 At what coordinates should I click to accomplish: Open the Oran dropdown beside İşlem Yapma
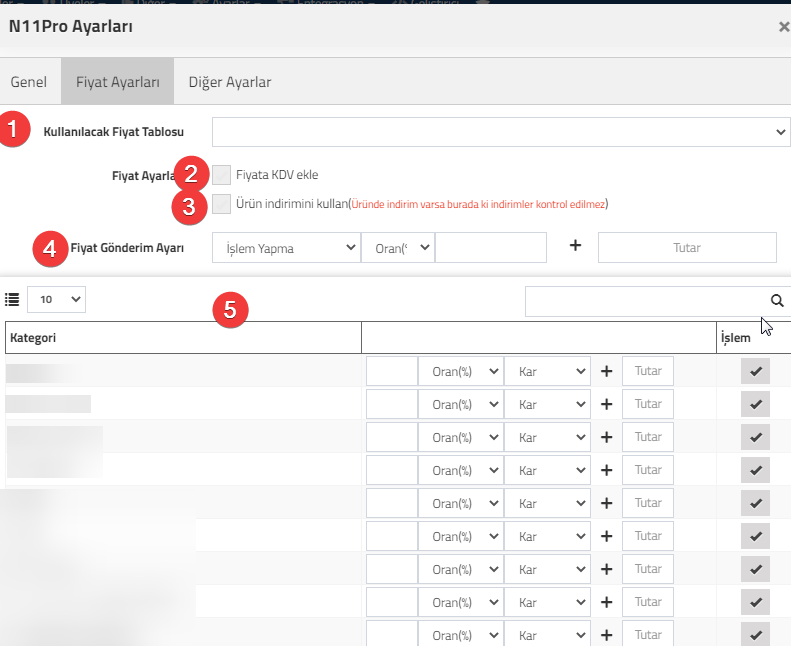click(398, 248)
